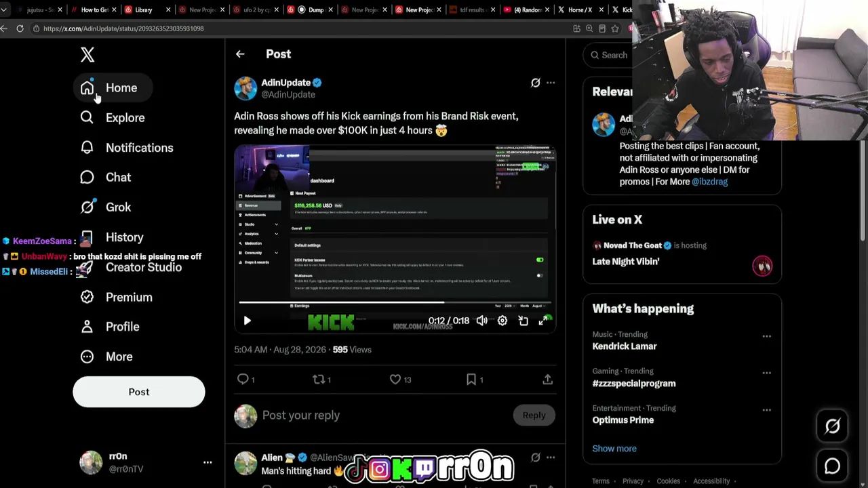Open the @ibzdrag profile link

pyautogui.click(x=709, y=182)
